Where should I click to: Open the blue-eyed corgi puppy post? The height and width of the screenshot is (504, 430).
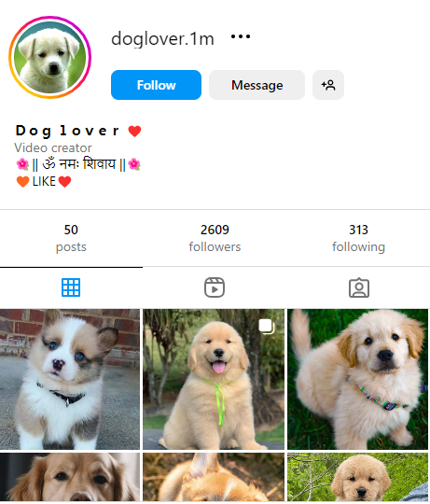tap(70, 379)
